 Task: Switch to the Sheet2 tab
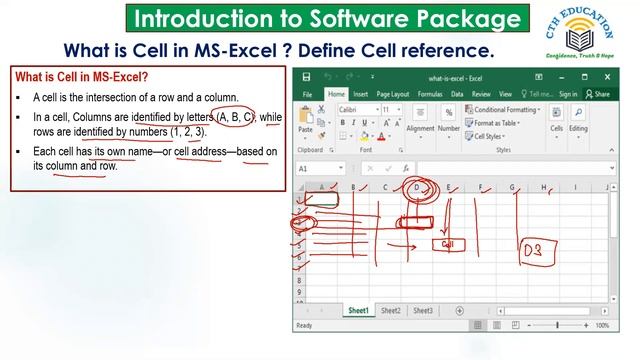tap(391, 311)
